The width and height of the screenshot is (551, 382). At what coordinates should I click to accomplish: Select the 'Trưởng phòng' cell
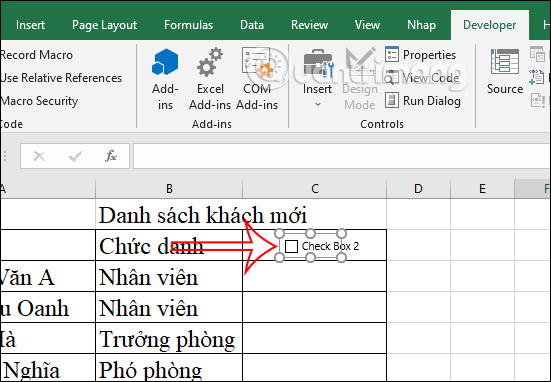(x=169, y=338)
